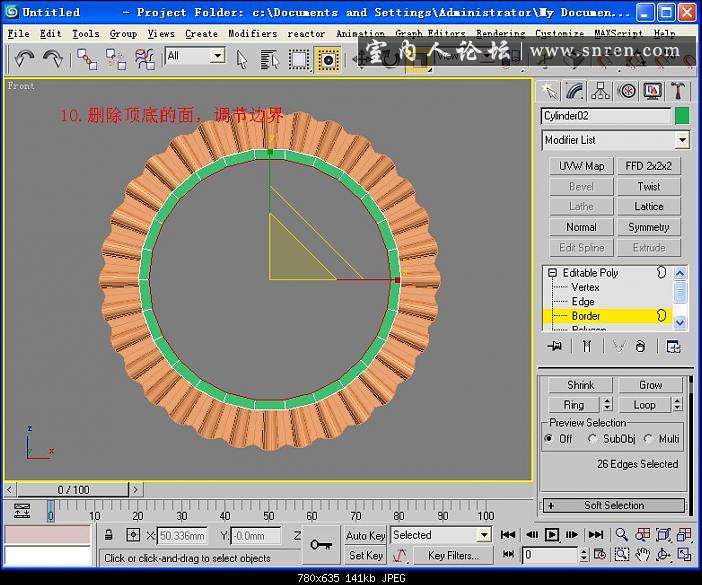Viewport: 702px width, 585px height.
Task: Go to Start of animation
Action: click(508, 534)
